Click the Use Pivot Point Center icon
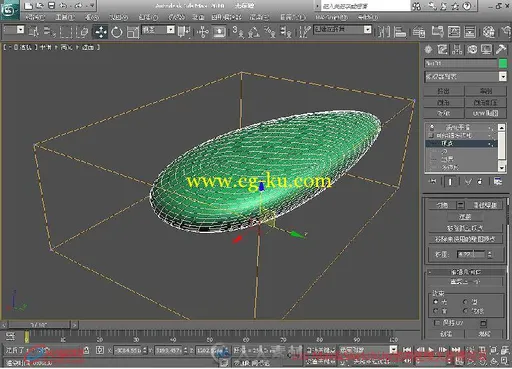 pyautogui.click(x=184, y=32)
